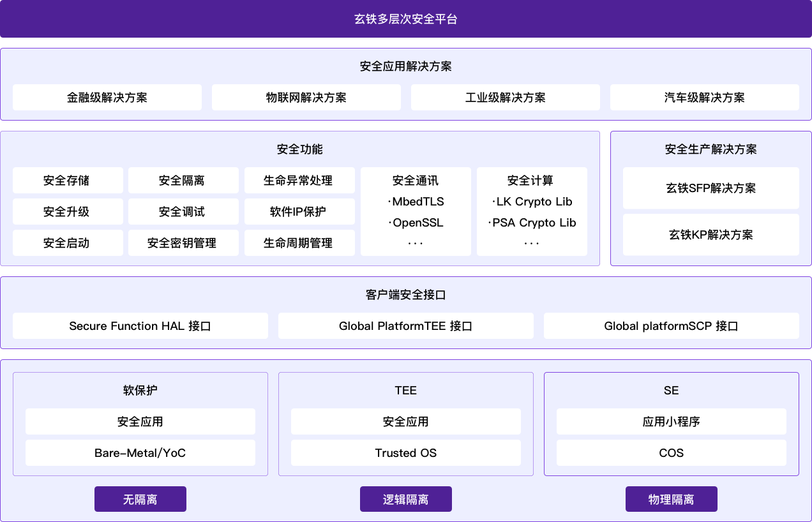The image size is (812, 522).
Task: Click the 生命周期管理 box
Action: (x=299, y=243)
